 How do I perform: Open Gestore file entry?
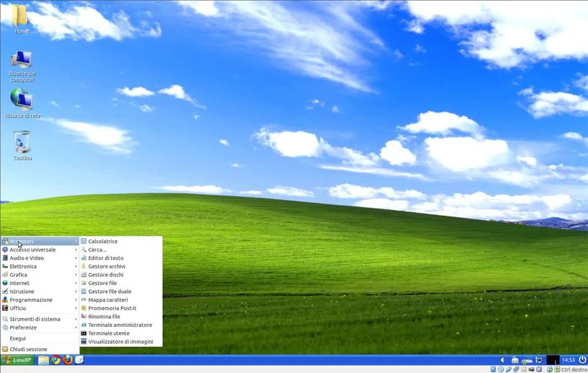tap(121, 283)
